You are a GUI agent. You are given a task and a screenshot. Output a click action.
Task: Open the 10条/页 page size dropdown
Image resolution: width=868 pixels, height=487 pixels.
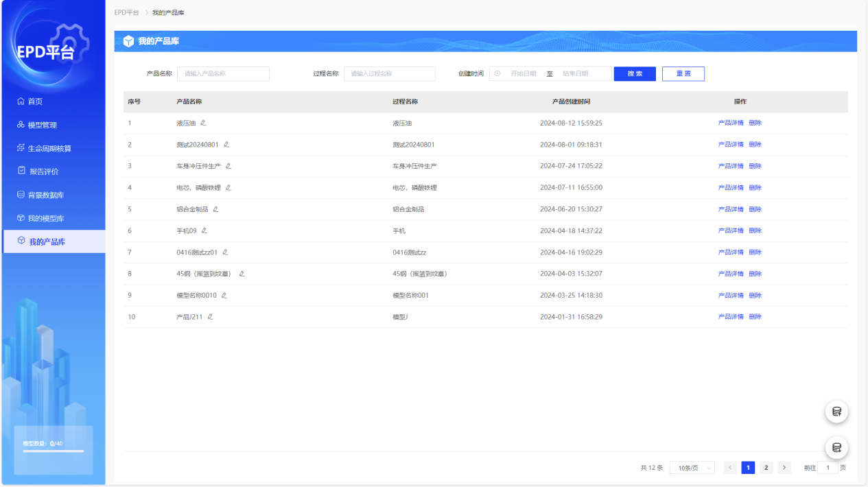pyautogui.click(x=692, y=468)
